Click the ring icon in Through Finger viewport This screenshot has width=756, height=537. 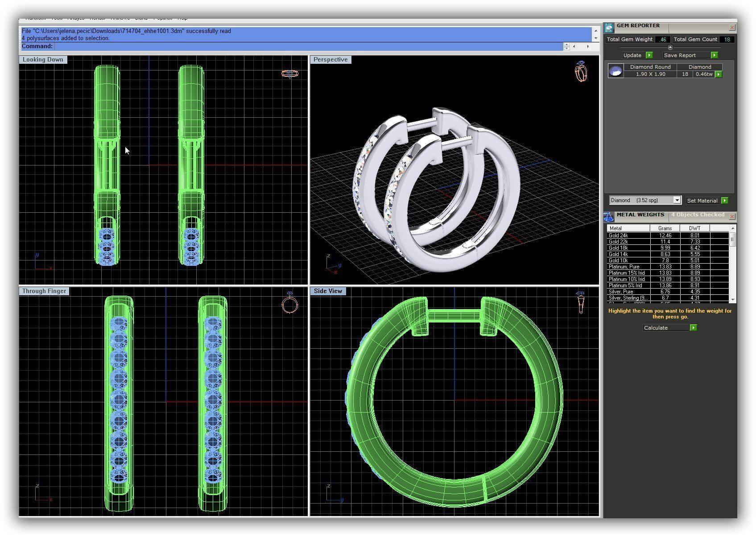[x=289, y=302]
